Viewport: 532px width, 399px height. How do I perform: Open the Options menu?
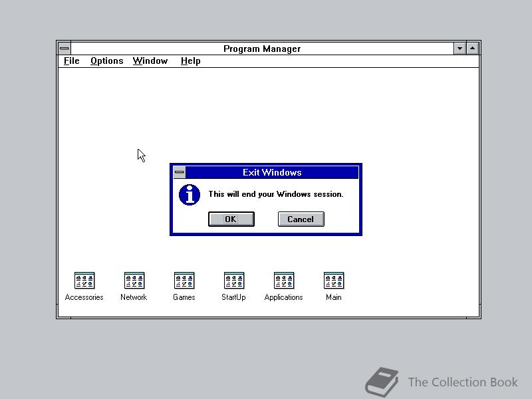[x=106, y=61]
